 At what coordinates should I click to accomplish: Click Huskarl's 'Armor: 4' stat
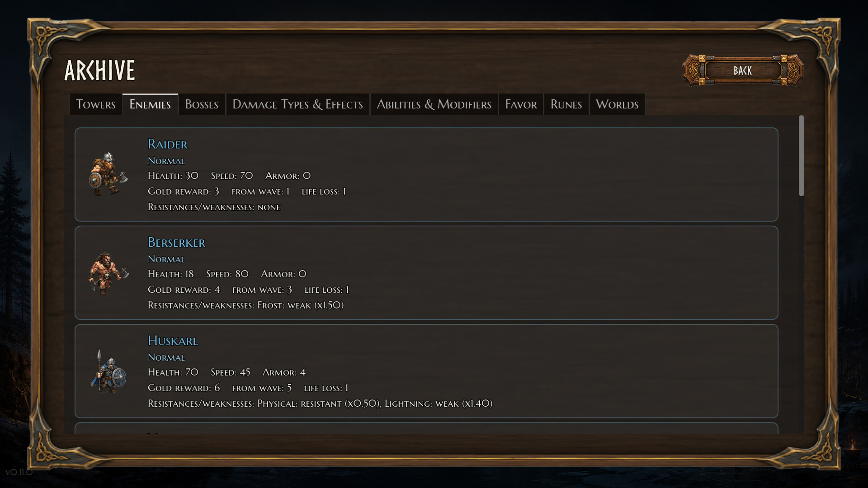coord(284,372)
